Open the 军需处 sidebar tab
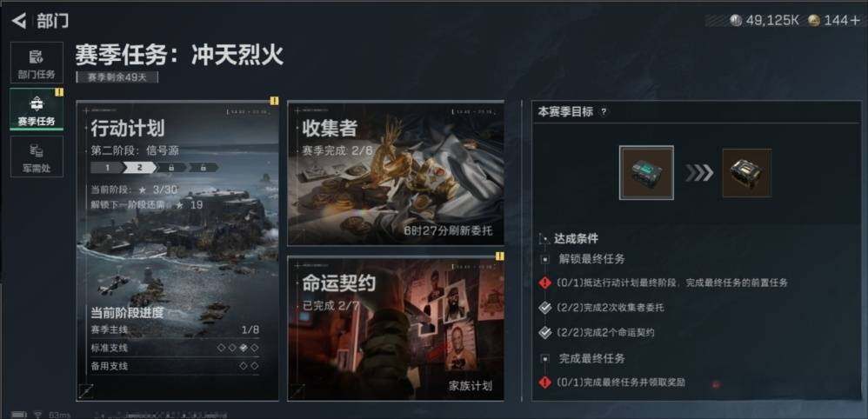This screenshot has height=419, width=868. point(37,156)
